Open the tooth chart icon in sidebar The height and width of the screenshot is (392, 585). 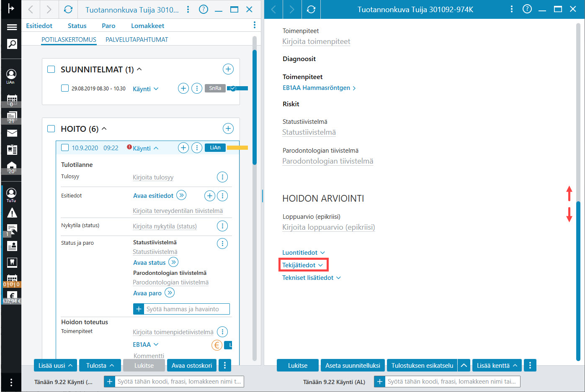point(12,262)
